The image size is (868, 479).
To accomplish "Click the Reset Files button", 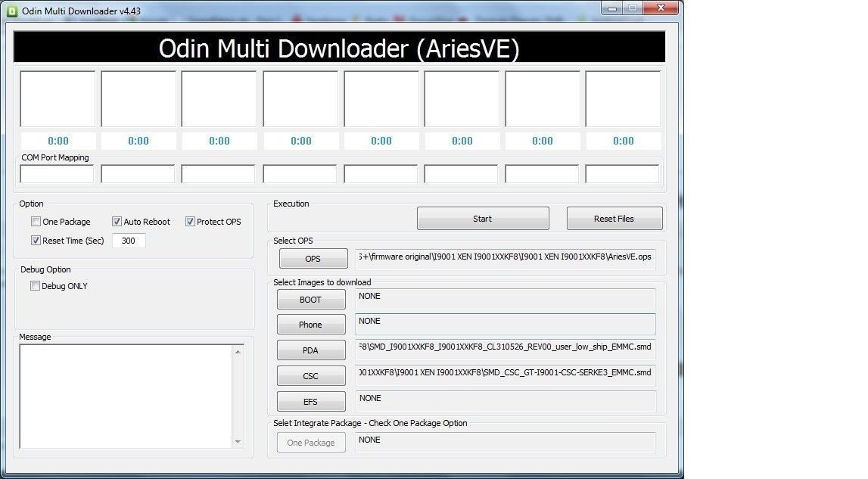I will (x=614, y=219).
